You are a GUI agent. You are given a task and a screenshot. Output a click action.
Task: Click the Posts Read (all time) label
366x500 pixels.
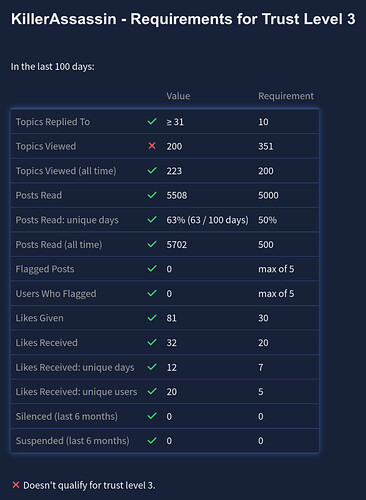[x=59, y=245]
